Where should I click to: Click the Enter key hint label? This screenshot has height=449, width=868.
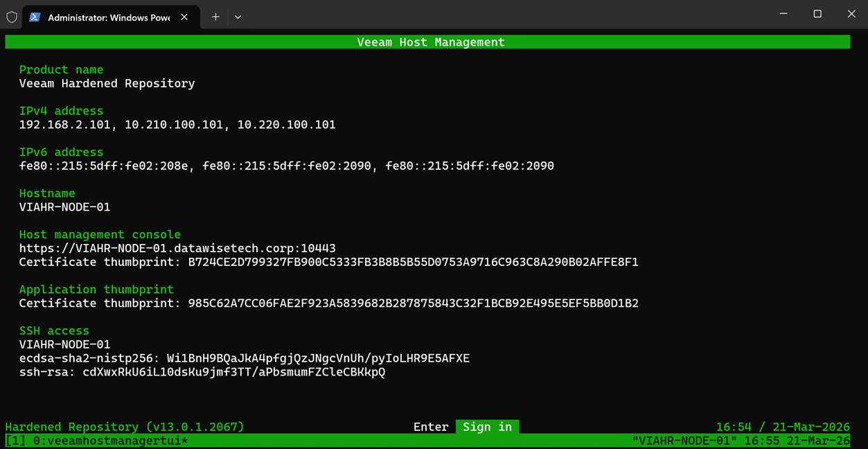point(431,427)
